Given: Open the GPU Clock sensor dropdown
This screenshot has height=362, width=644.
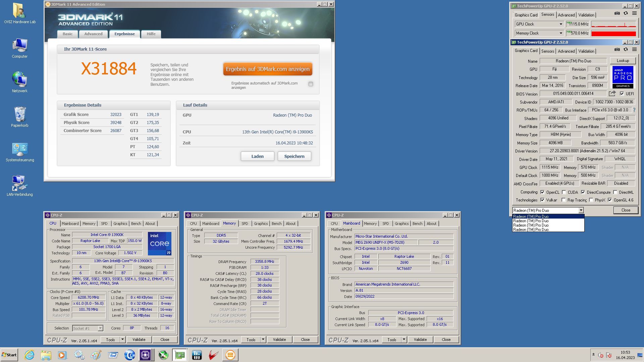Looking at the screenshot, I should click(x=561, y=24).
